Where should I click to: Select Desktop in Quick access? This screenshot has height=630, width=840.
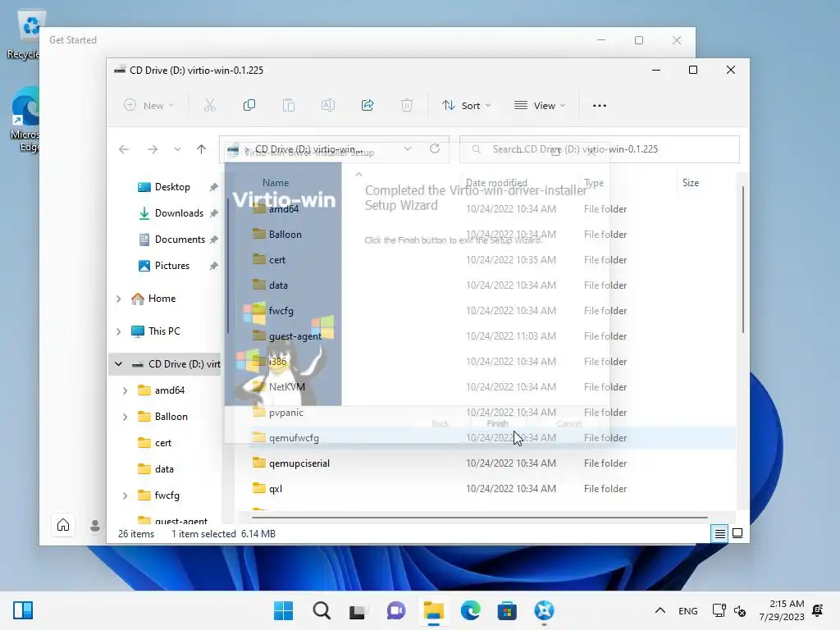(x=171, y=187)
